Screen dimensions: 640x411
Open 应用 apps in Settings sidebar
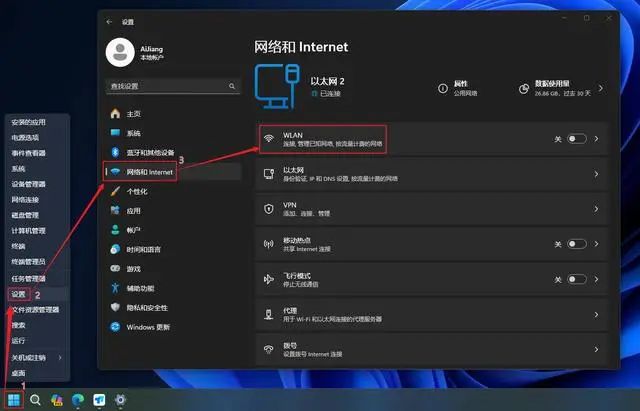(x=133, y=211)
